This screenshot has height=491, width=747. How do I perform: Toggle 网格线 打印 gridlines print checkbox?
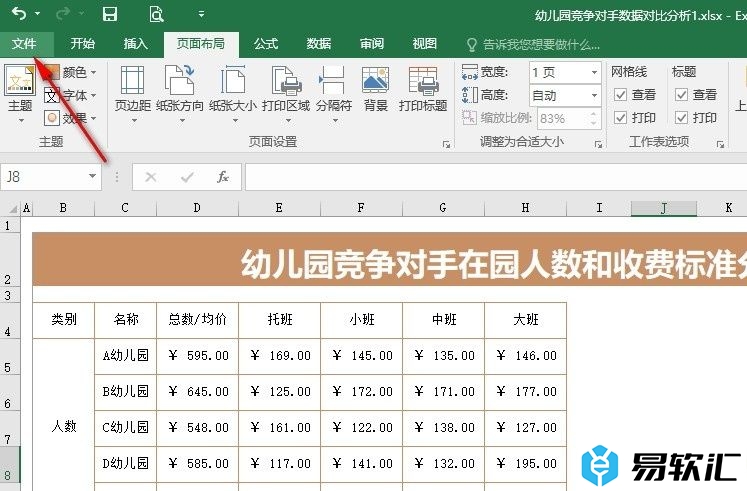pyautogui.click(x=620, y=117)
